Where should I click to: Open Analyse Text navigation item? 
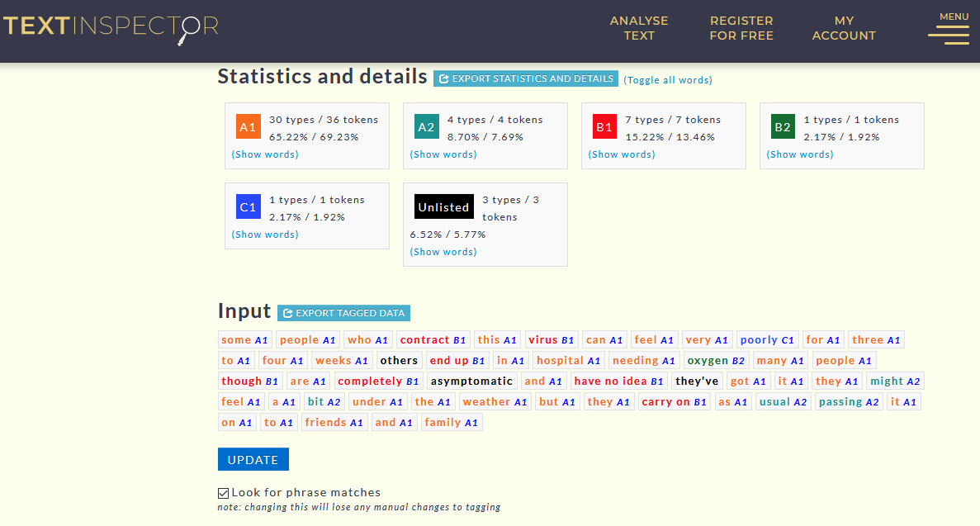pos(639,28)
